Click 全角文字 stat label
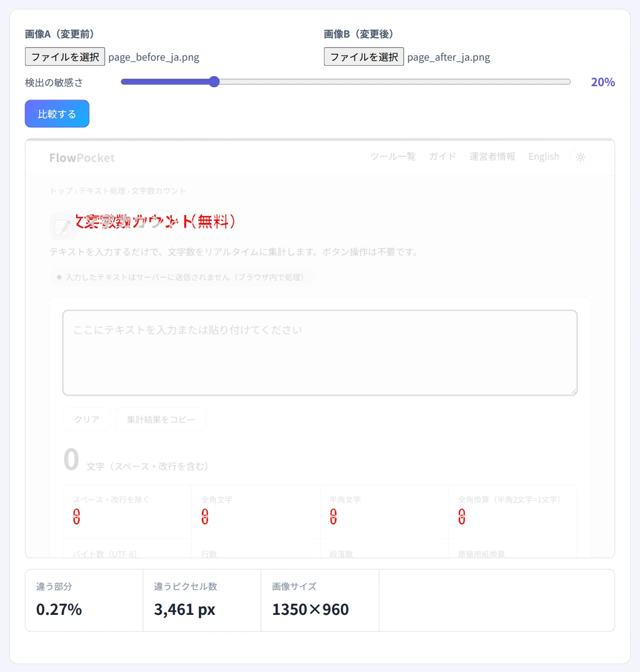The width and height of the screenshot is (640, 672). point(217,500)
